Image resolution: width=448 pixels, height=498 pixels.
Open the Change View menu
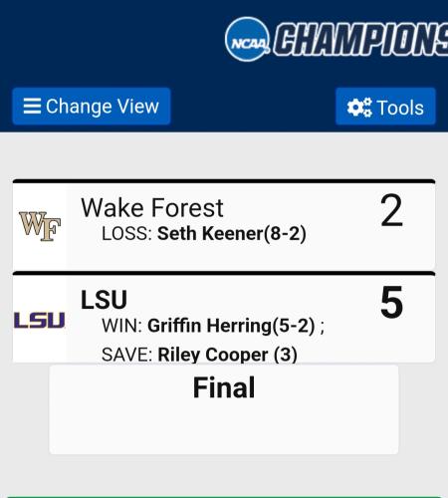click(x=92, y=107)
